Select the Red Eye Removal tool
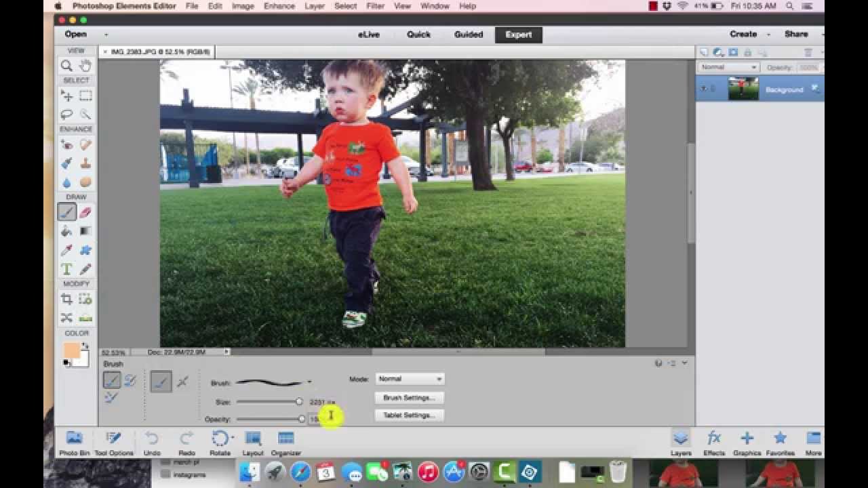Image resolution: width=868 pixels, height=488 pixels. (66, 144)
